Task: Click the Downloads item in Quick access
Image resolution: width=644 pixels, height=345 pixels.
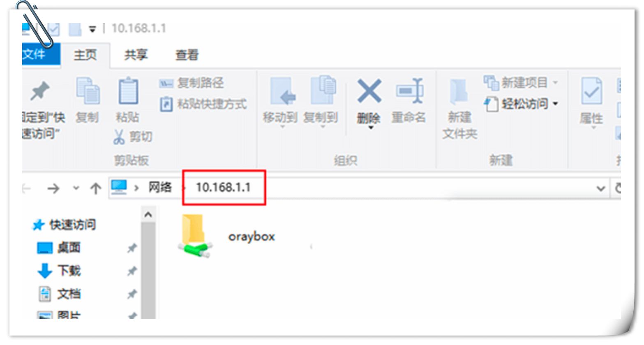Action: coord(59,271)
